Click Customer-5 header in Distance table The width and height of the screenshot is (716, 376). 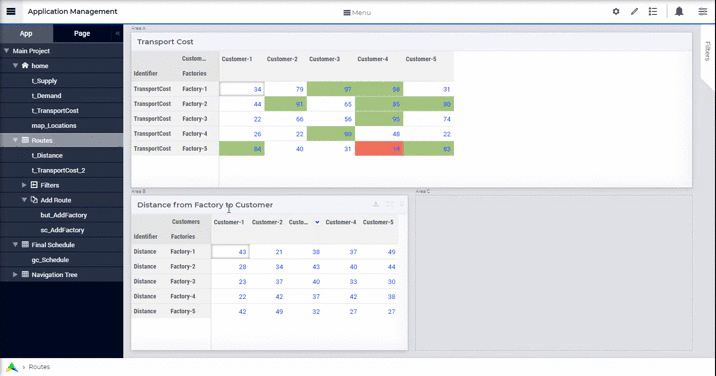tap(378, 222)
